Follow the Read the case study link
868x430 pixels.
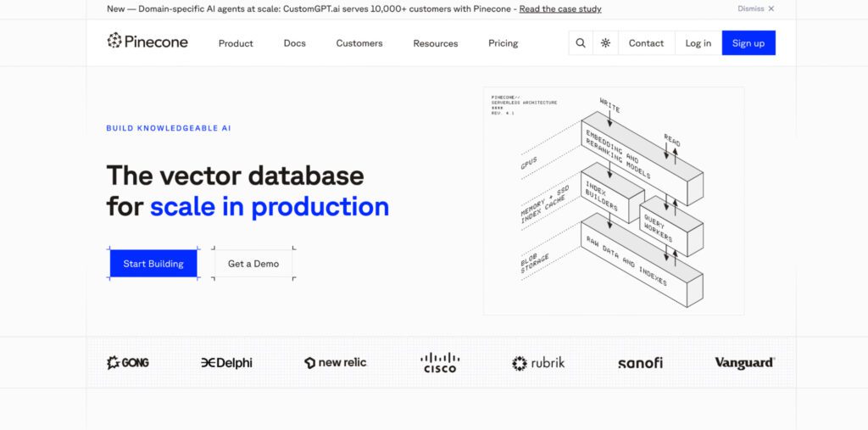coord(560,8)
